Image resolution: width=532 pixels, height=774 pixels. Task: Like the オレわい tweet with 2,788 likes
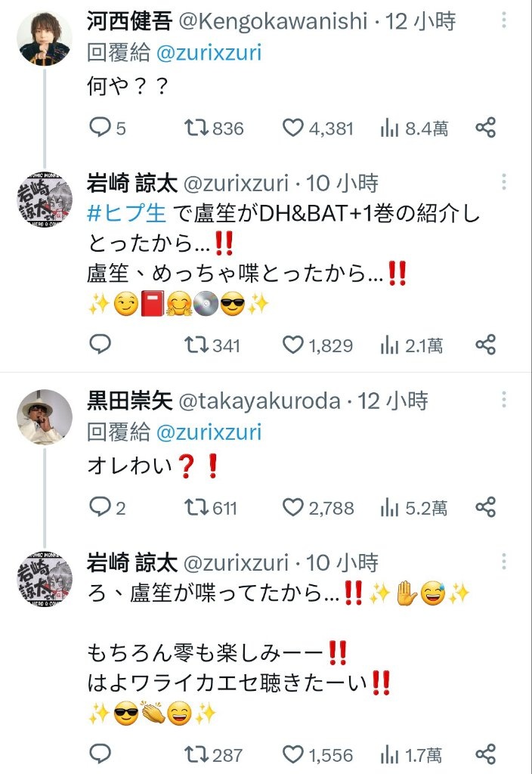318,507
